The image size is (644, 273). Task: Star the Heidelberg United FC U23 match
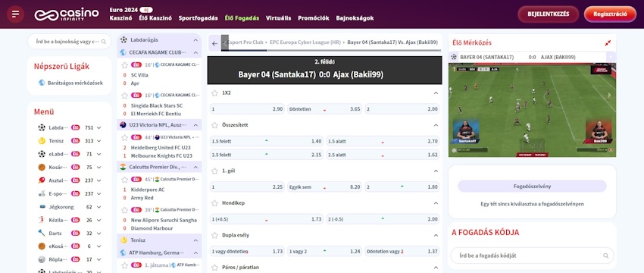[x=124, y=137]
